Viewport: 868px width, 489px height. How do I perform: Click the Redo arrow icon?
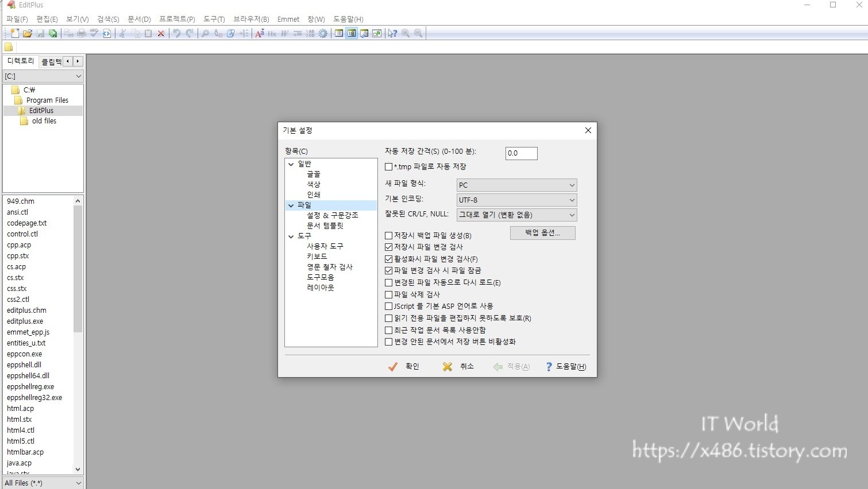coord(190,33)
